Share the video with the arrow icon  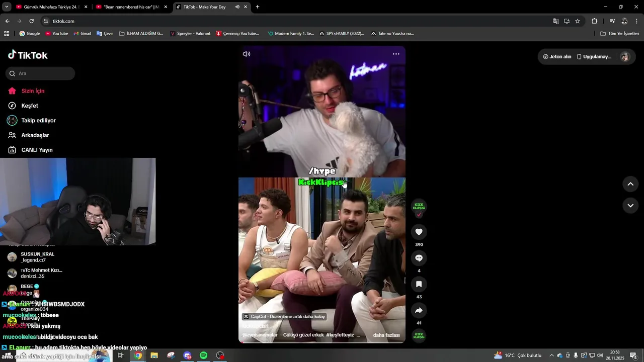419,310
